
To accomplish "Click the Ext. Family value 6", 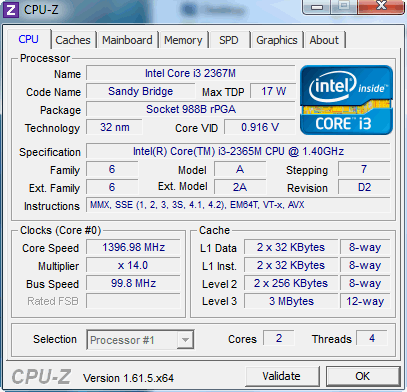I will 112,187.
